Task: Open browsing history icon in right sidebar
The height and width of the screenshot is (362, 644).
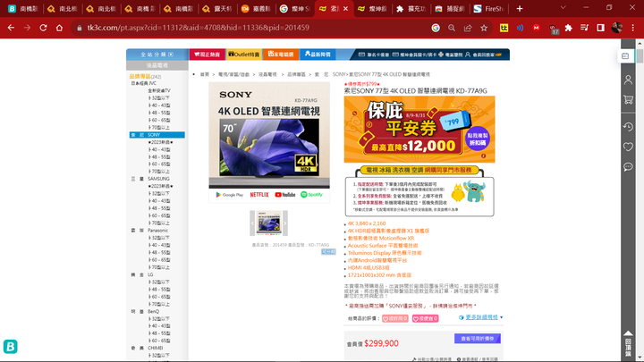Action: pos(628,127)
